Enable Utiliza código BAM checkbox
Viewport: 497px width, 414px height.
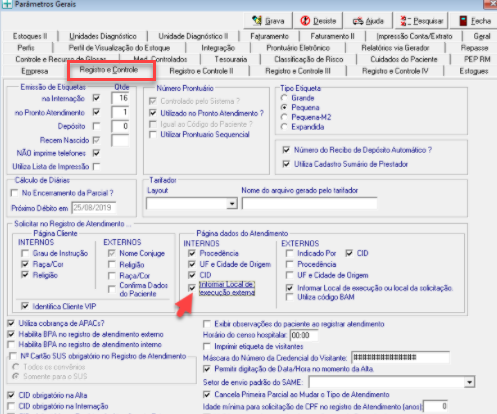tap(290, 297)
